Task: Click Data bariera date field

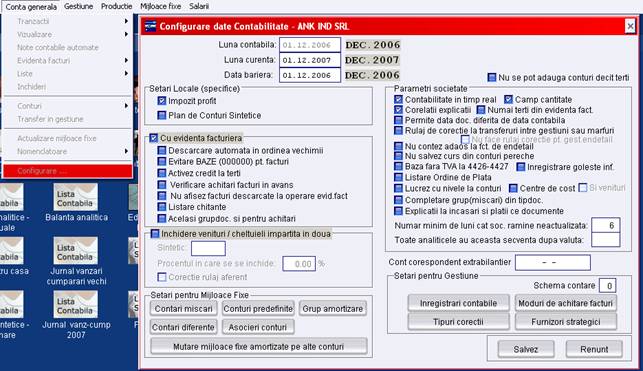Action: pyautogui.click(x=310, y=75)
